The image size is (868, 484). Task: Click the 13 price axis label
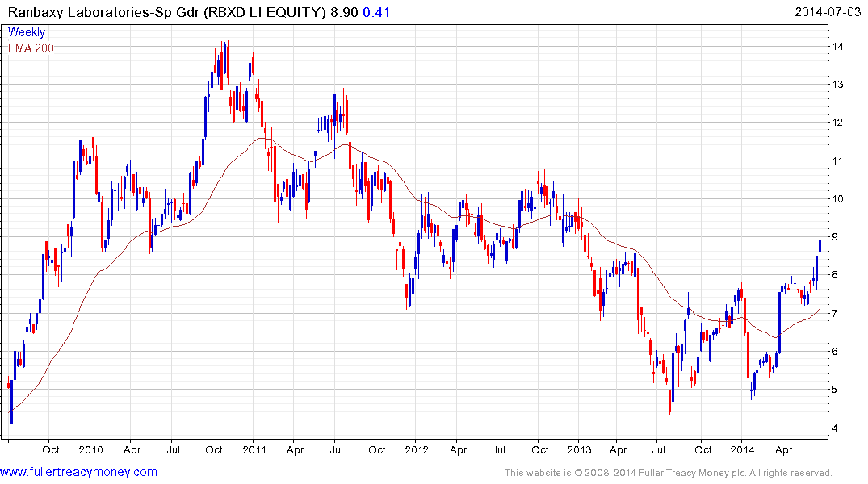(837, 85)
